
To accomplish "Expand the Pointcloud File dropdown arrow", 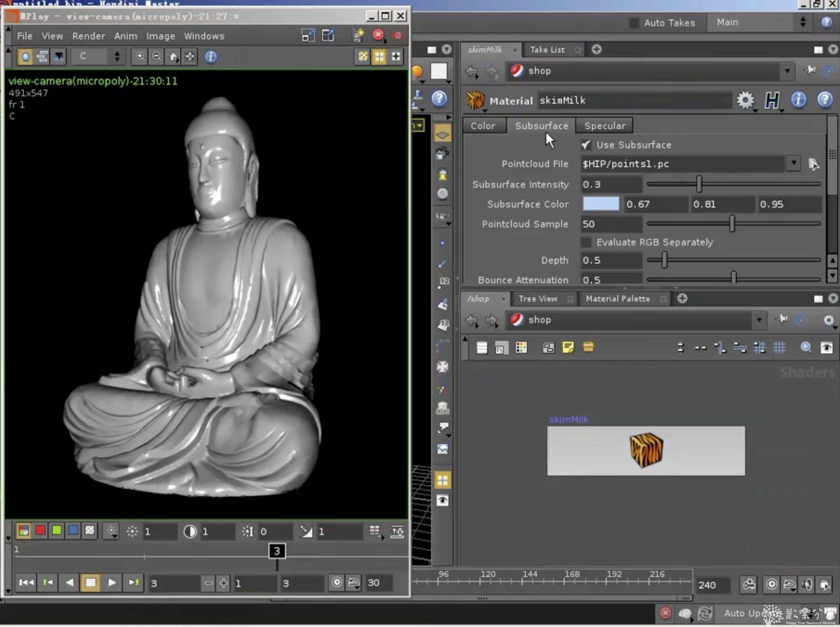I will tap(794, 163).
